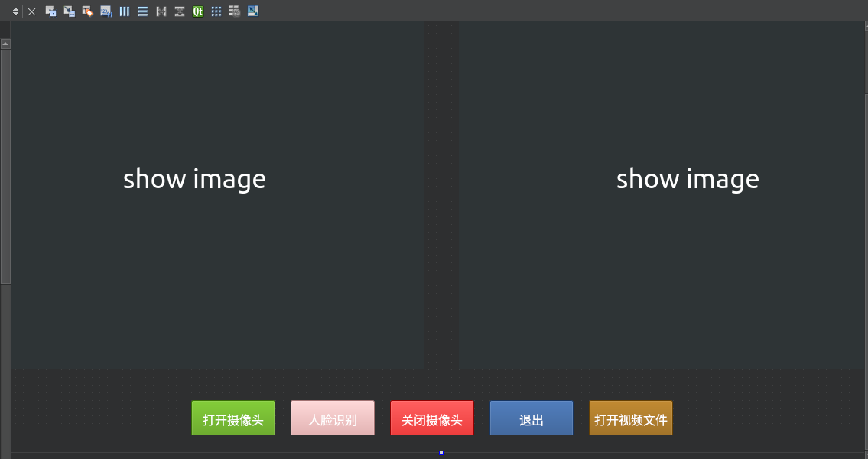The image size is (868, 459).
Task: Lay out vertically in a splitter
Action: point(178,11)
